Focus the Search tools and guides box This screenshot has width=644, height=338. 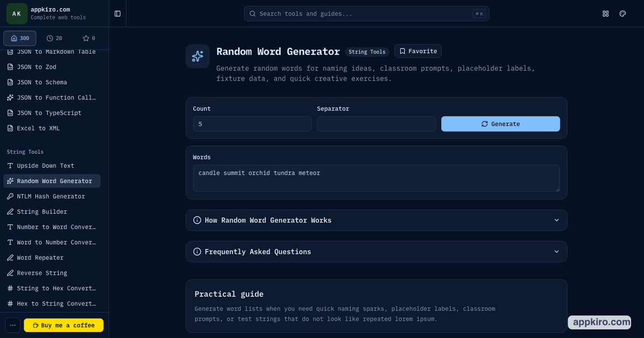(x=367, y=13)
